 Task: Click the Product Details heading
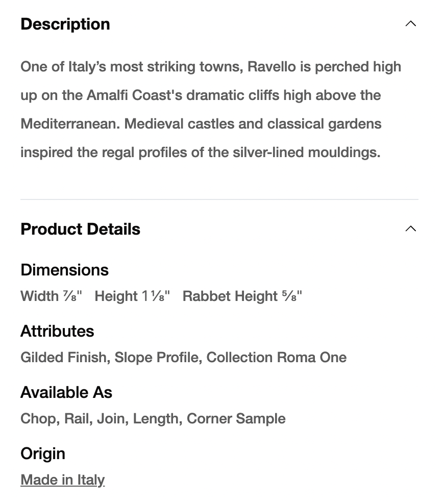click(80, 229)
